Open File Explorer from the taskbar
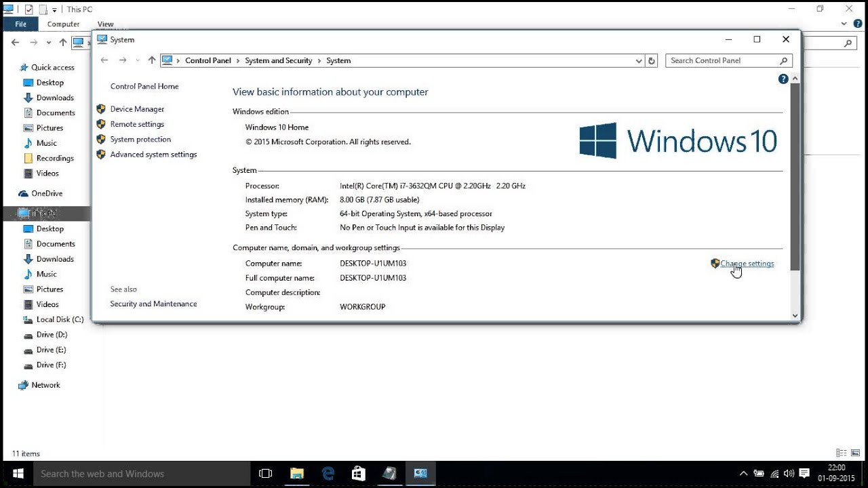The height and width of the screenshot is (488, 868). (x=297, y=474)
